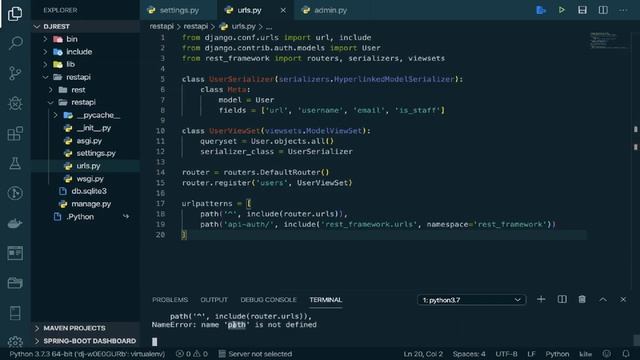
Task: Open the editor More Actions ellipsis
Action: pyautogui.click(x=623, y=10)
